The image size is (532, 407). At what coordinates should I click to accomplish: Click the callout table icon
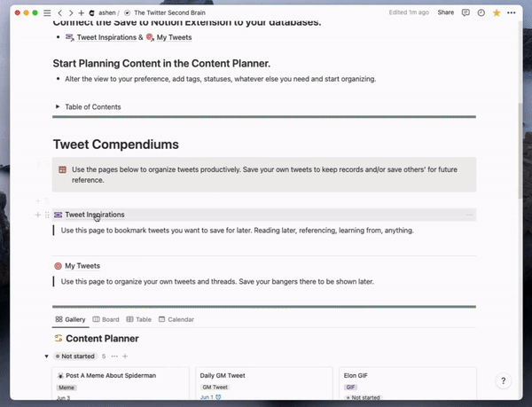pyautogui.click(x=62, y=169)
